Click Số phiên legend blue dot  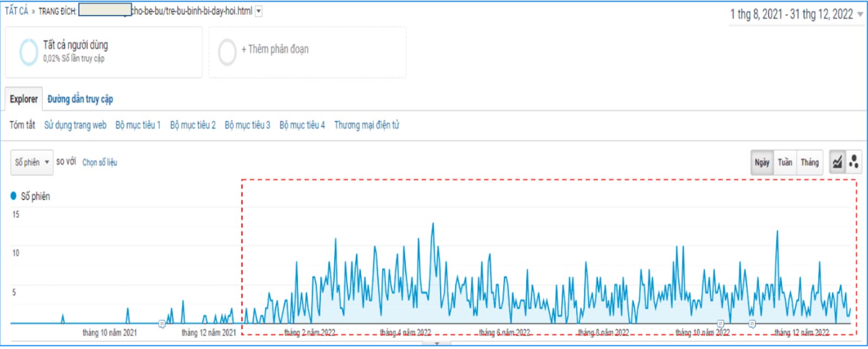pos(14,196)
